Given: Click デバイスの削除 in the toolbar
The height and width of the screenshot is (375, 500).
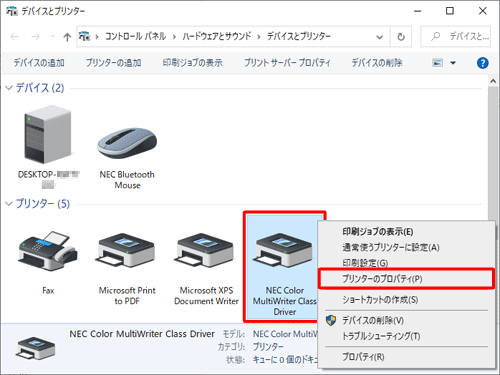Looking at the screenshot, I should click(x=377, y=63).
